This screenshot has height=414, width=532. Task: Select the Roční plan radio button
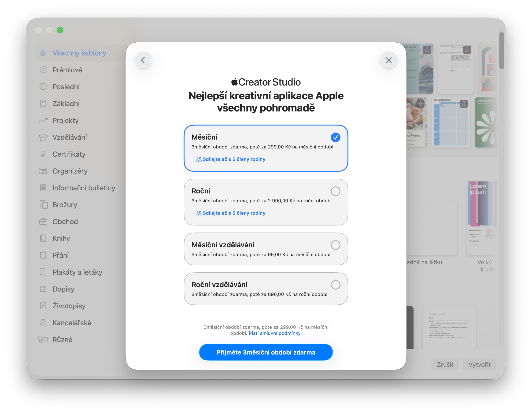[x=335, y=191]
